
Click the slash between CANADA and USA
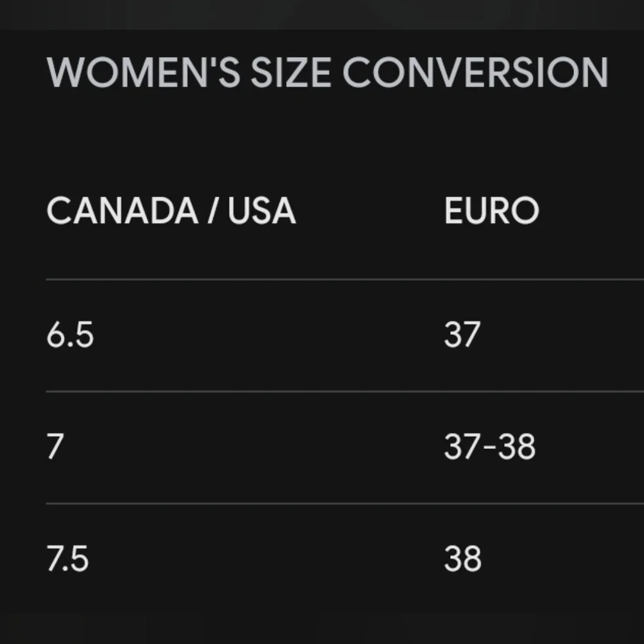tap(212, 211)
